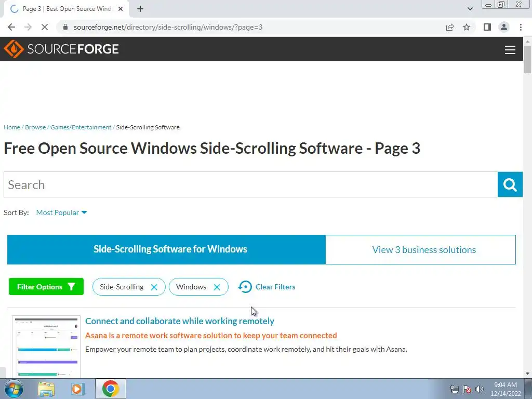The image size is (532, 399).
Task: Click the Page 3 browser tab
Action: [x=66, y=9]
